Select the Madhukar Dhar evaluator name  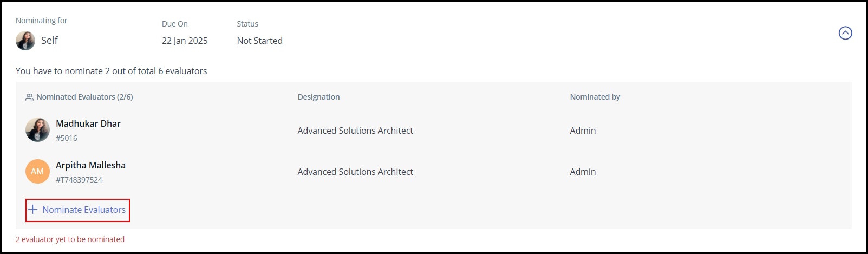point(88,123)
